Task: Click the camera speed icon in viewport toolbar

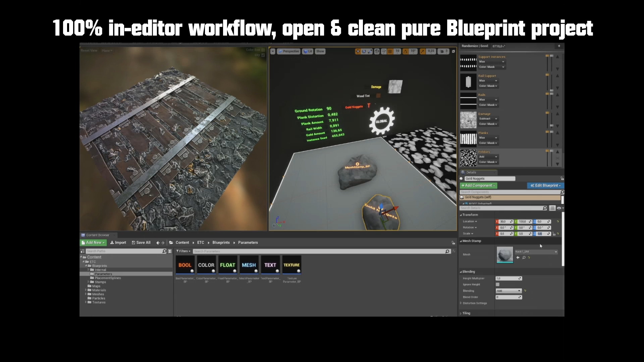Action: pos(442,51)
